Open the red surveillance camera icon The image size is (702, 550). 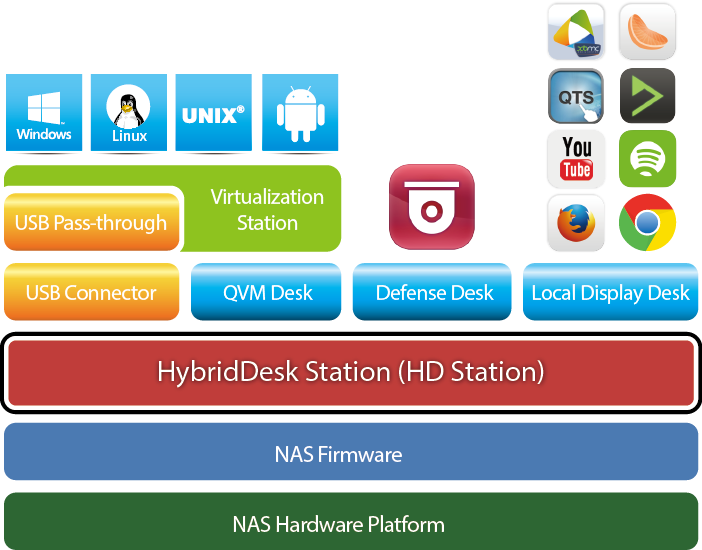(431, 207)
